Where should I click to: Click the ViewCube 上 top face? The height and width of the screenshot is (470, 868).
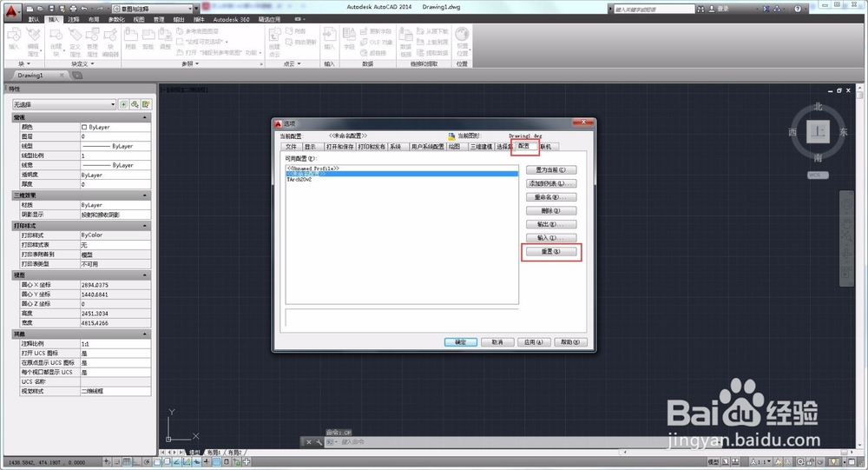click(818, 132)
